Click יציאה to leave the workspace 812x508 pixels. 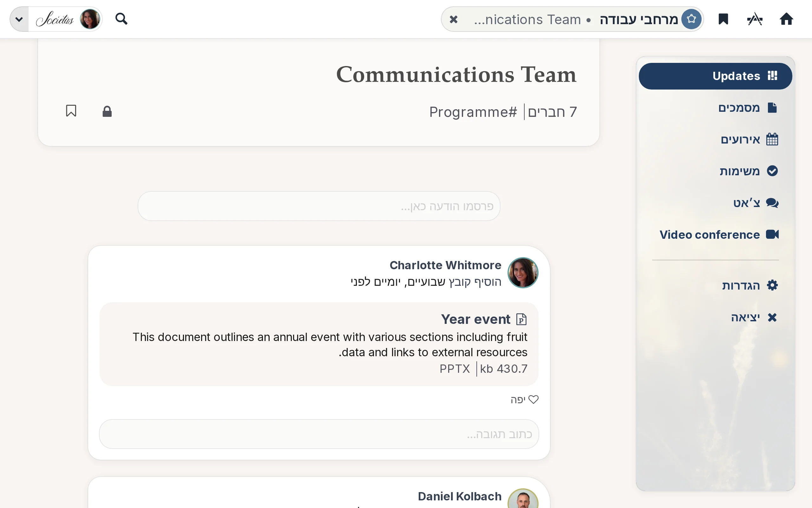715,317
